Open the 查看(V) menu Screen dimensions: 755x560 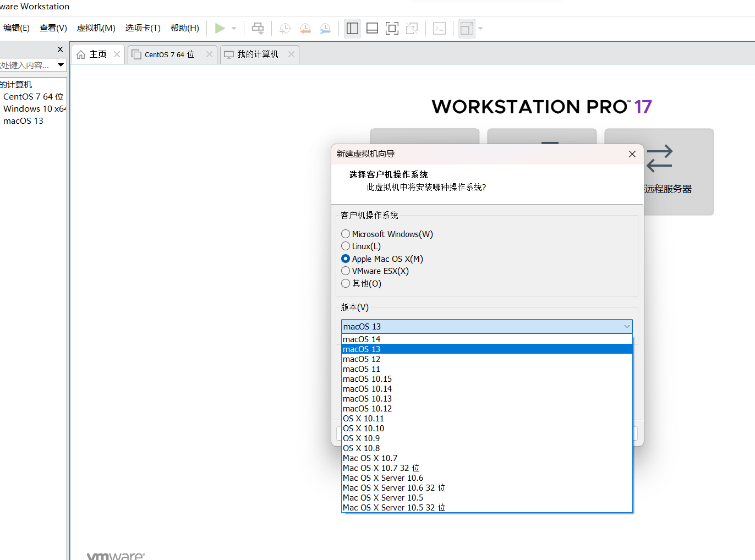pos(53,28)
